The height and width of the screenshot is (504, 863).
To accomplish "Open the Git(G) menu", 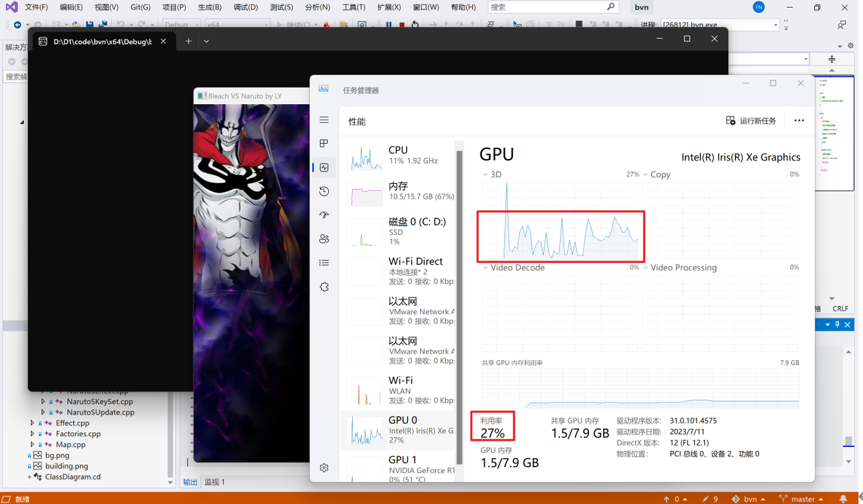I will [140, 7].
